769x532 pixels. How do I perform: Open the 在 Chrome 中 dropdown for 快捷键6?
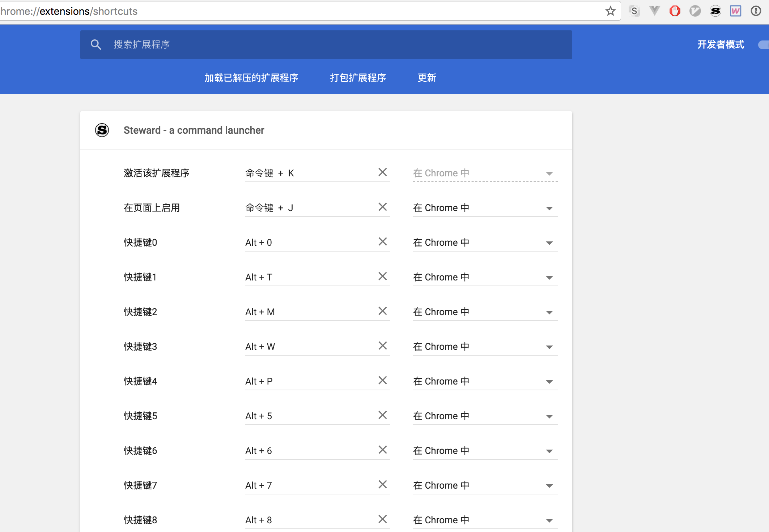coord(485,451)
